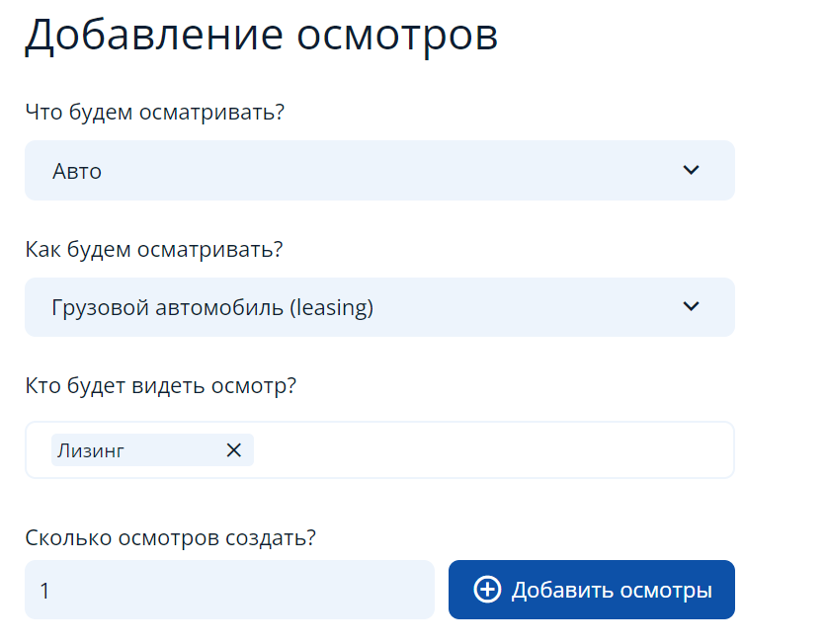Click the Сколько осмотров создать? label

pyautogui.click(x=170, y=538)
